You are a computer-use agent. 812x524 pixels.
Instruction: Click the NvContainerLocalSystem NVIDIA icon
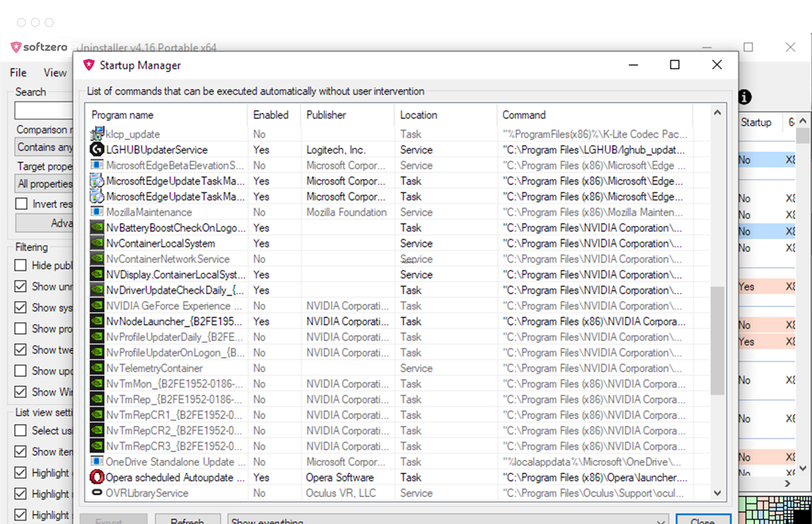[x=97, y=243]
